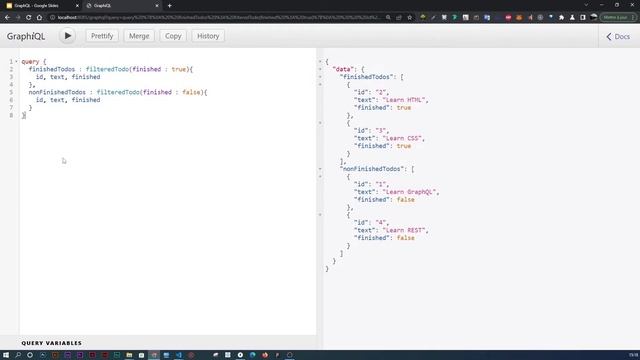The width and height of the screenshot is (640, 360).
Task: Click "Learn GraphQL" in the results pane
Action: pos(409,192)
